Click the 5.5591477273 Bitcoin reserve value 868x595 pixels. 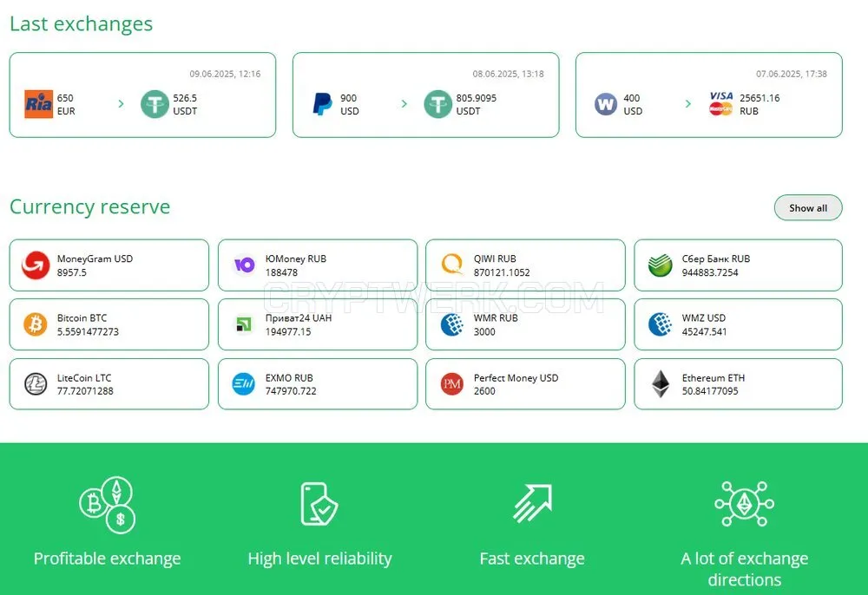(88, 332)
